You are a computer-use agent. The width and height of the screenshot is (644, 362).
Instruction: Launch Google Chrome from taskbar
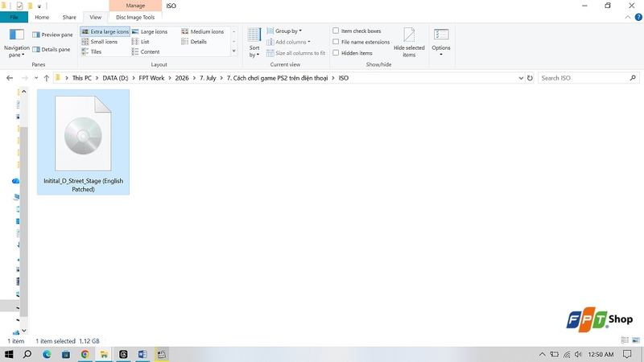click(x=85, y=354)
